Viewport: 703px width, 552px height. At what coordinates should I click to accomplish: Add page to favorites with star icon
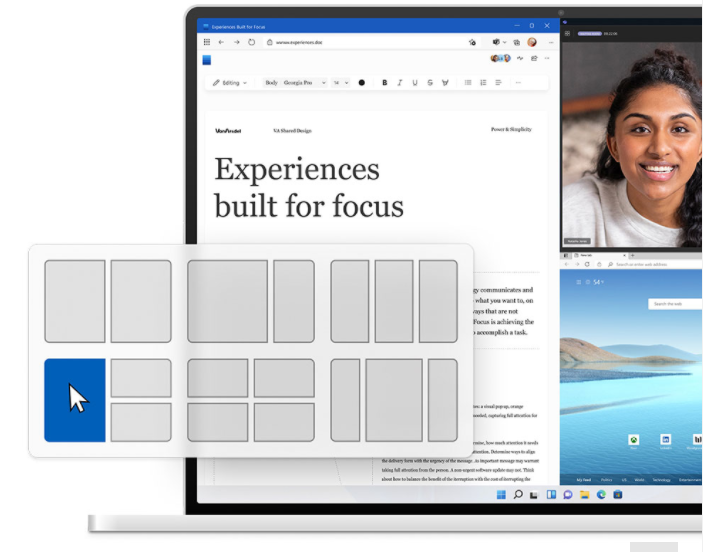[x=472, y=42]
